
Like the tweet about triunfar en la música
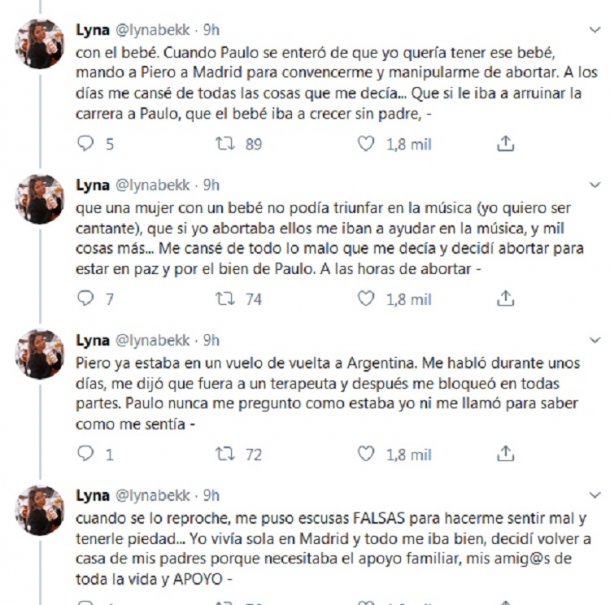366,298
